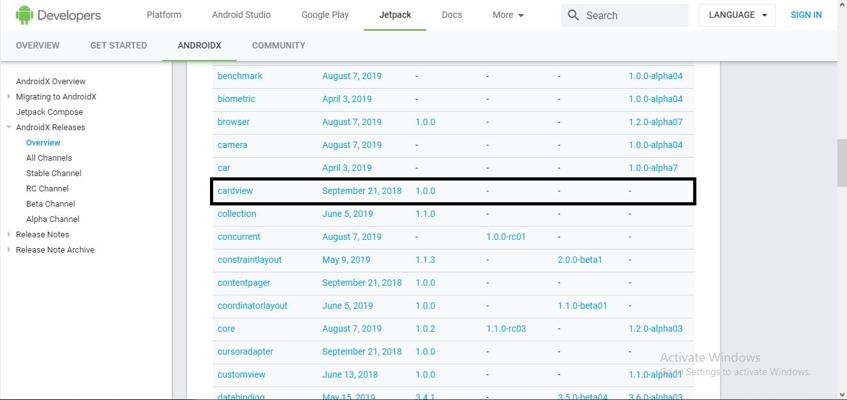Open Alpha Channel in sidebar
Viewport: 847px width, 400px height.
52,219
